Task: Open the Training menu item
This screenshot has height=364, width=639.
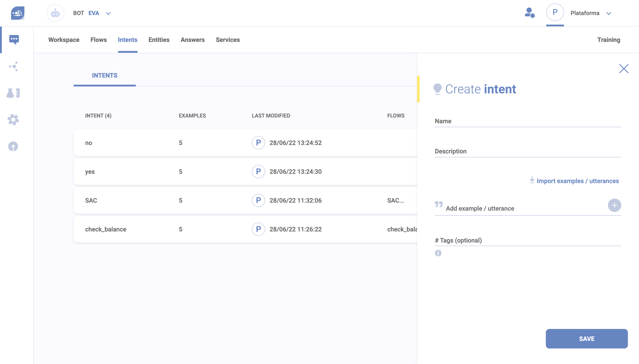Action: coord(608,40)
